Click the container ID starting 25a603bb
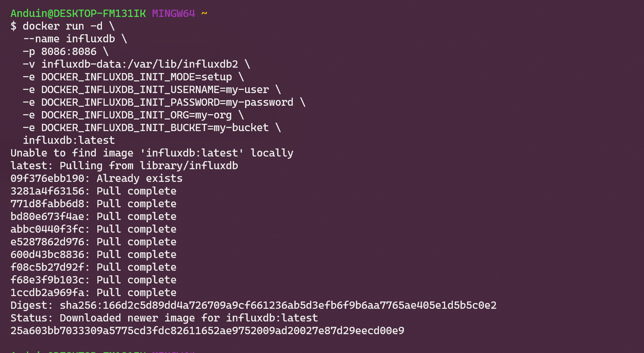Image resolution: width=644 pixels, height=353 pixels. coord(207,331)
